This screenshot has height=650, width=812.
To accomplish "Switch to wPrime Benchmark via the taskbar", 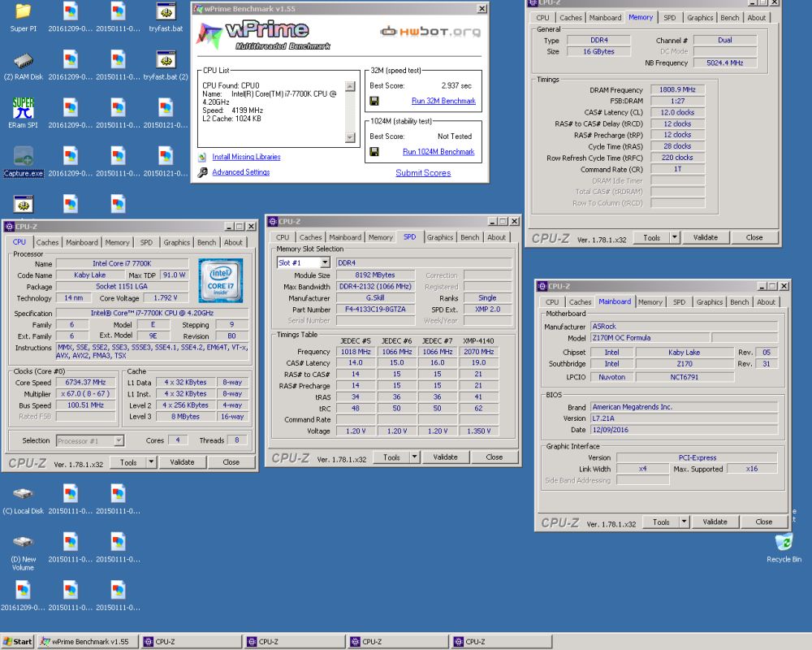I will pos(87,641).
